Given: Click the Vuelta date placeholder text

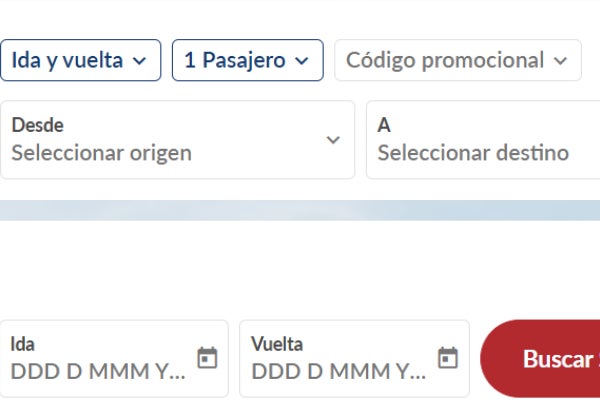Looking at the screenshot, I should pos(339,371).
